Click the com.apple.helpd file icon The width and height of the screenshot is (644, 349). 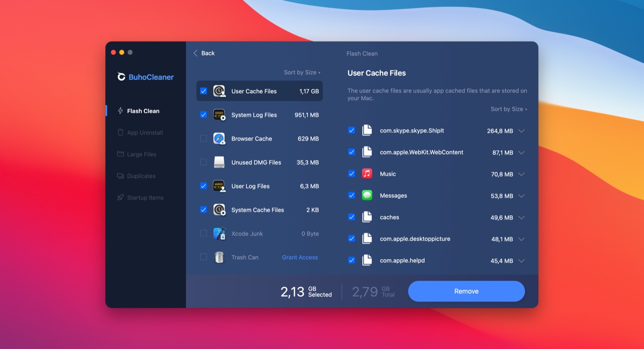[367, 260]
